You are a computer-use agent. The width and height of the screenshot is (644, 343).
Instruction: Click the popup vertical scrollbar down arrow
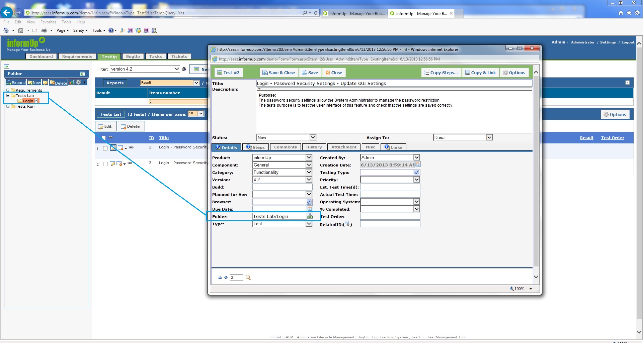click(536, 277)
